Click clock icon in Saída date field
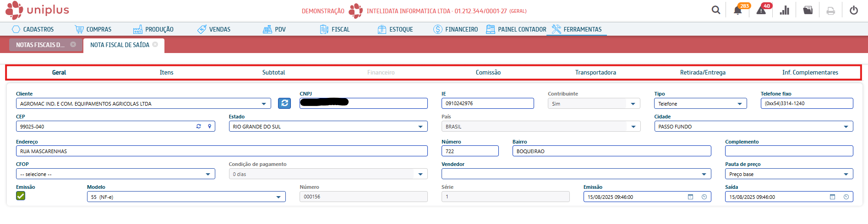The height and width of the screenshot is (224, 868). point(846,197)
